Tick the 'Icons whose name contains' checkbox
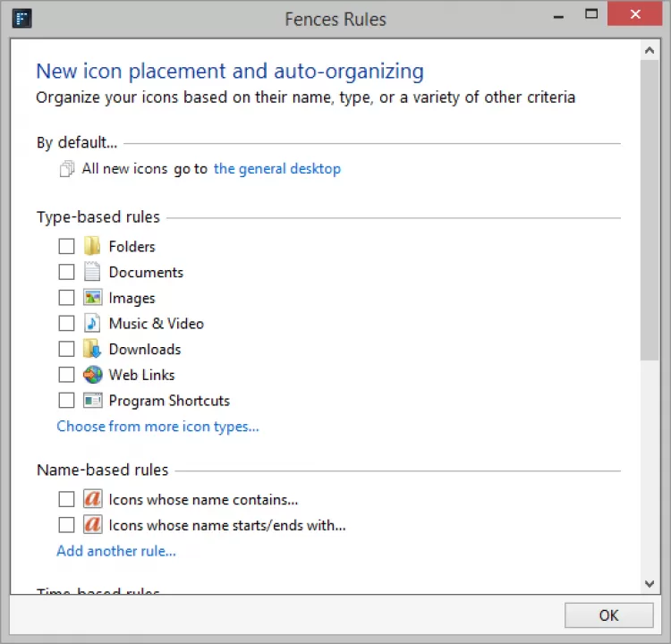Screen dimensions: 671x644 click(66, 499)
